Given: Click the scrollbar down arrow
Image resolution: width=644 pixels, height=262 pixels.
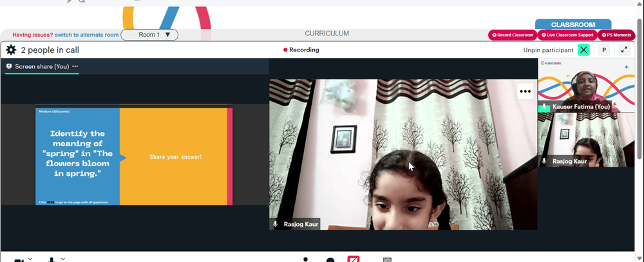Looking at the screenshot, I should 640,257.
